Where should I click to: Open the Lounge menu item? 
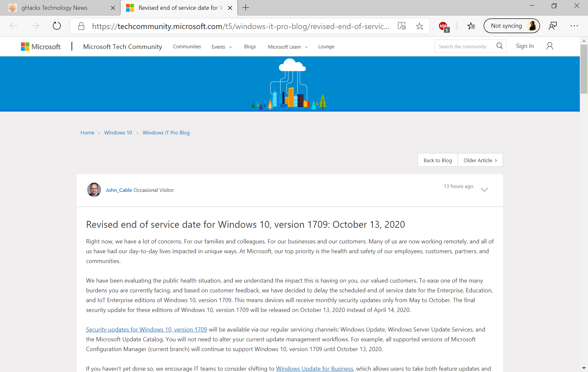326,47
